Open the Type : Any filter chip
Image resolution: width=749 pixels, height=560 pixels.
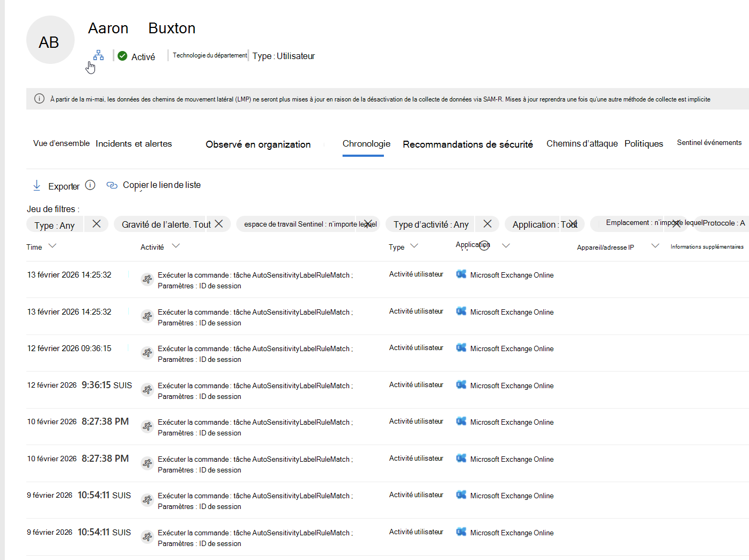[55, 226]
